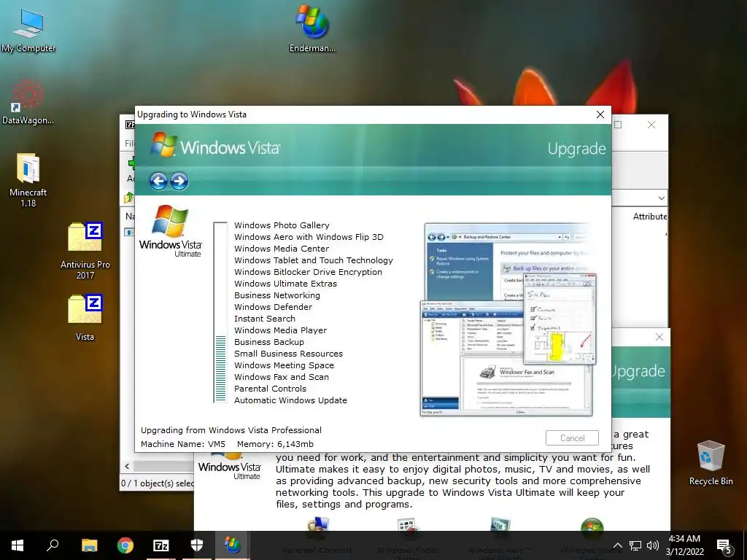This screenshot has width=747, height=560.
Task: Open the DataWagon desktop shortcut
Action: point(28,102)
